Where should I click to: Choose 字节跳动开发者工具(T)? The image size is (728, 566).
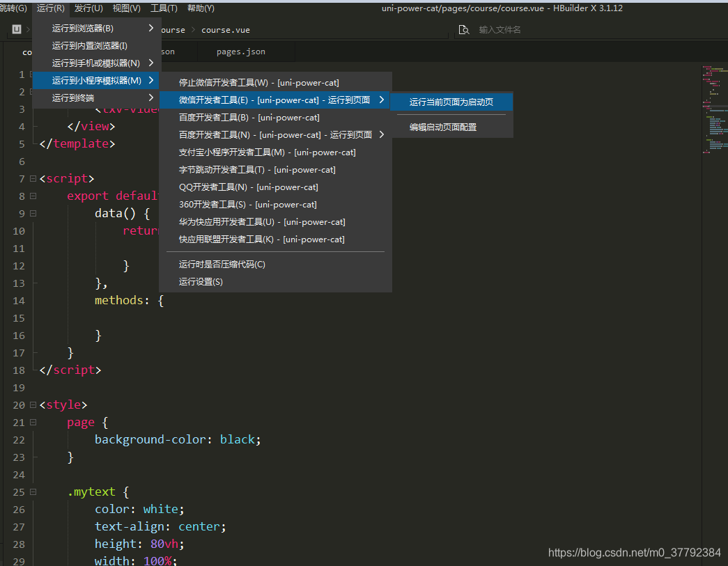pos(275,170)
